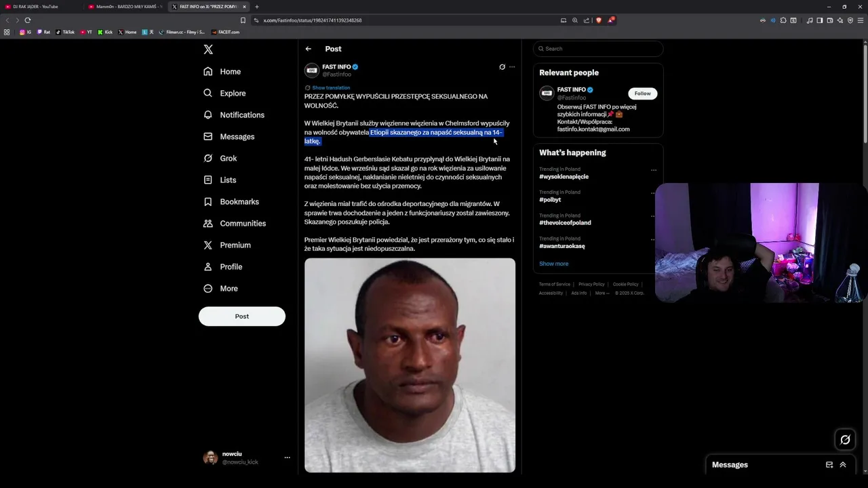Viewport: 868px width, 488px height.
Task: Click the X Search field
Action: pyautogui.click(x=598, y=49)
